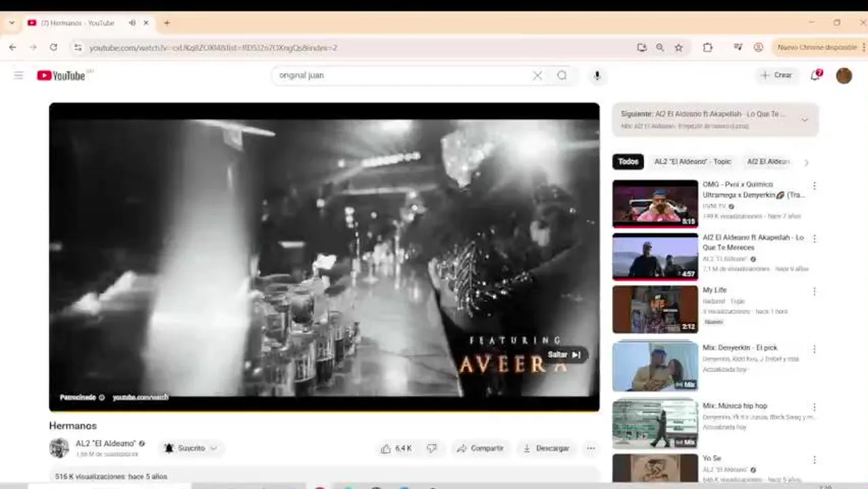This screenshot has height=489, width=868.
Task: Open Chrome media control icon
Action: (x=738, y=48)
